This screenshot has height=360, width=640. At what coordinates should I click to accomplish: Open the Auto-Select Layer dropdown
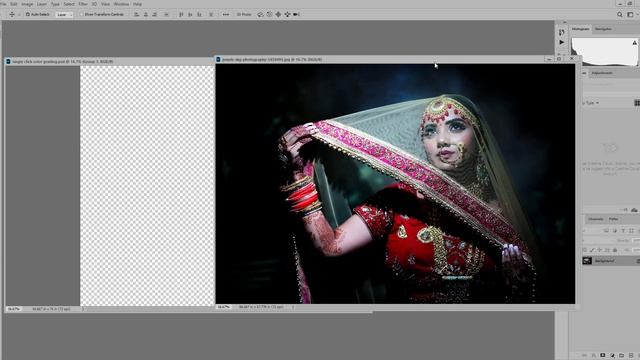64,14
